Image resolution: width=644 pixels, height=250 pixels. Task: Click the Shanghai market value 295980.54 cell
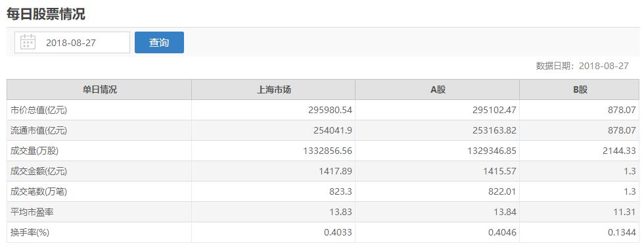pos(273,111)
